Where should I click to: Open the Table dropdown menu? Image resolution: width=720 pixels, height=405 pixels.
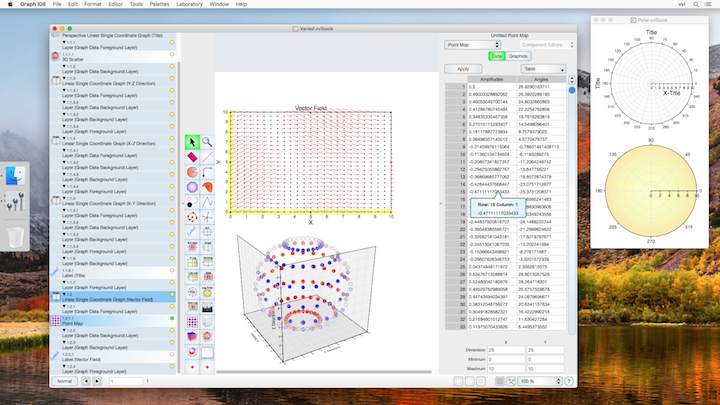pyautogui.click(x=543, y=69)
